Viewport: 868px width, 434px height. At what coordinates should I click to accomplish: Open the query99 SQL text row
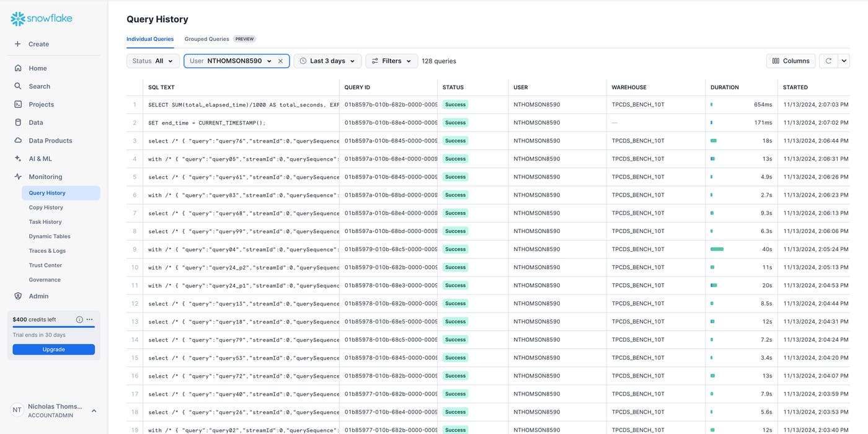[244, 231]
